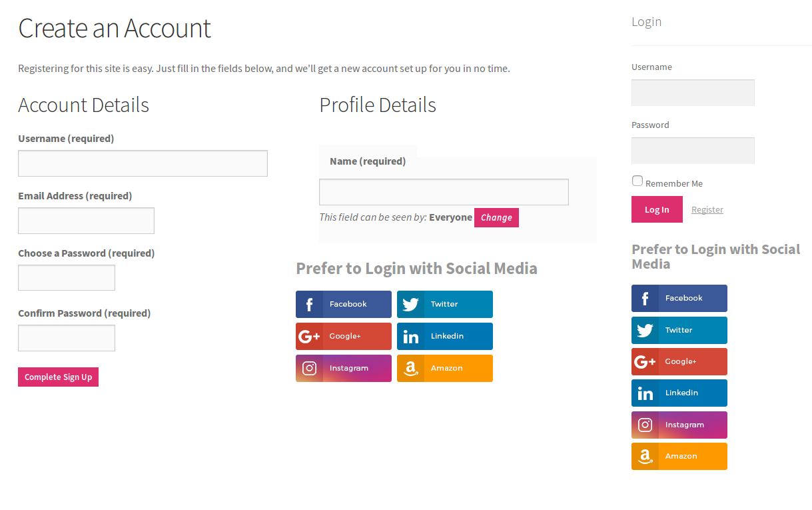The image size is (812, 510).
Task: Select the Choose a Password field
Action: point(67,278)
